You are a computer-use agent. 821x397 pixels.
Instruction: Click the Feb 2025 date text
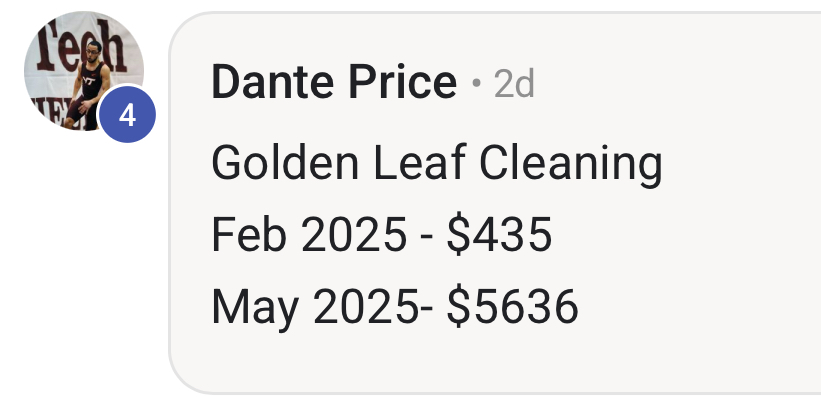click(309, 235)
